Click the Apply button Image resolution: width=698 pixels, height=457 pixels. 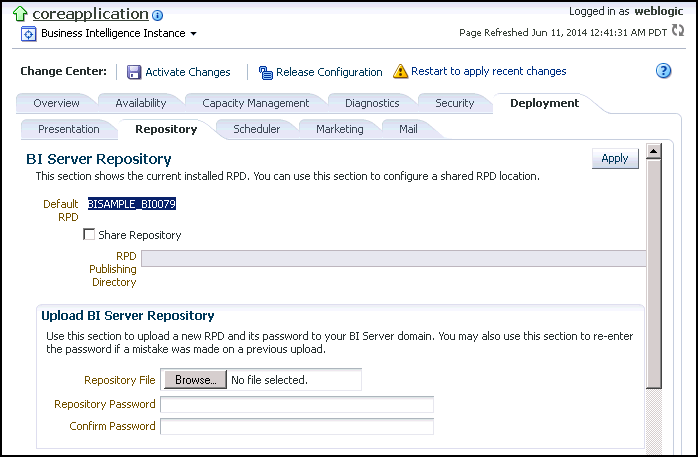point(615,158)
